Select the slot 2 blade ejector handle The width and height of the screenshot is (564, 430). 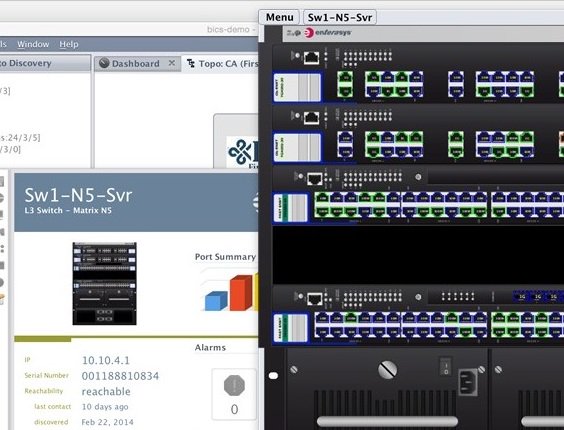(x=297, y=148)
